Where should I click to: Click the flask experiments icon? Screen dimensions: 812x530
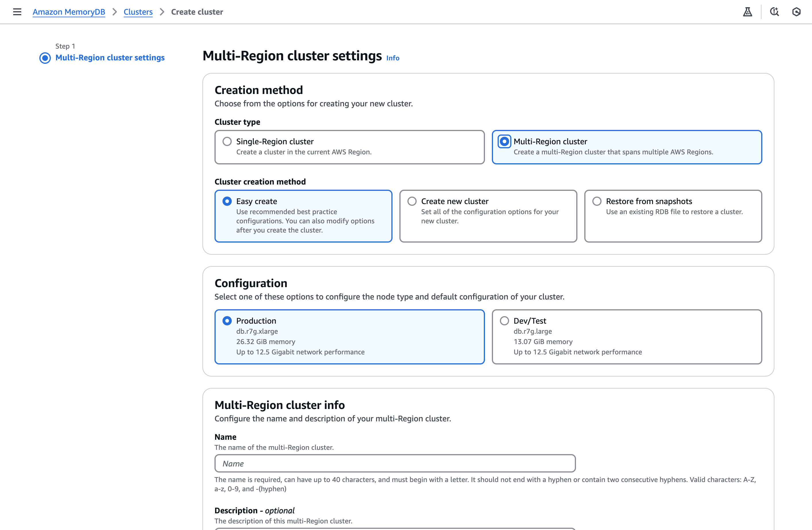pos(747,12)
